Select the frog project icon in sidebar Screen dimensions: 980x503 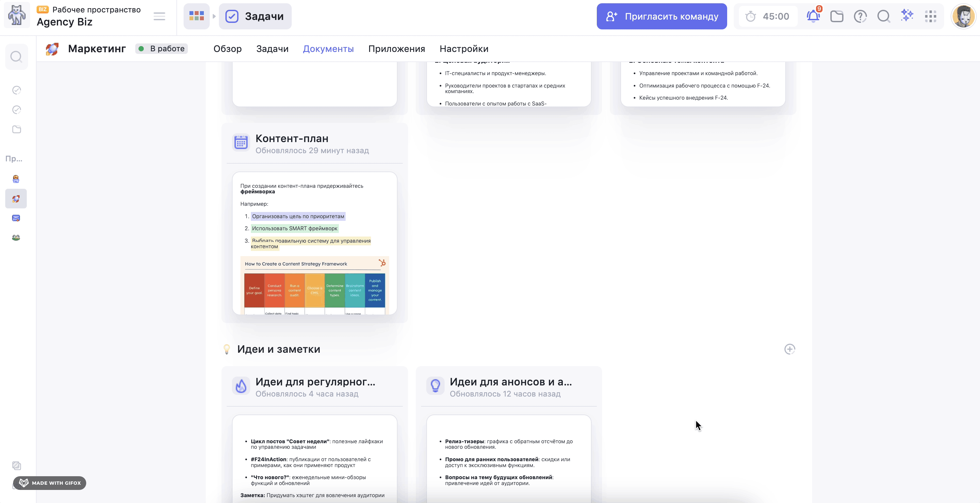[16, 238]
